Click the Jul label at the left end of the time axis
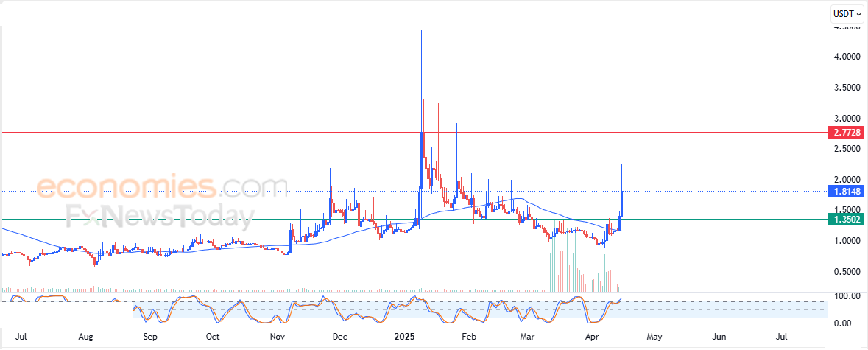This screenshot has height=350, width=868. coord(21,337)
